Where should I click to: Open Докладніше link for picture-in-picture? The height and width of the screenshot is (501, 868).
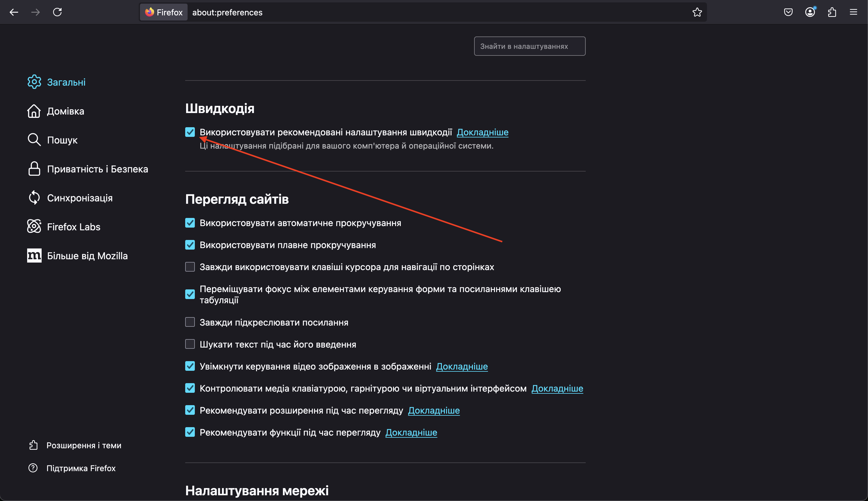pos(462,367)
